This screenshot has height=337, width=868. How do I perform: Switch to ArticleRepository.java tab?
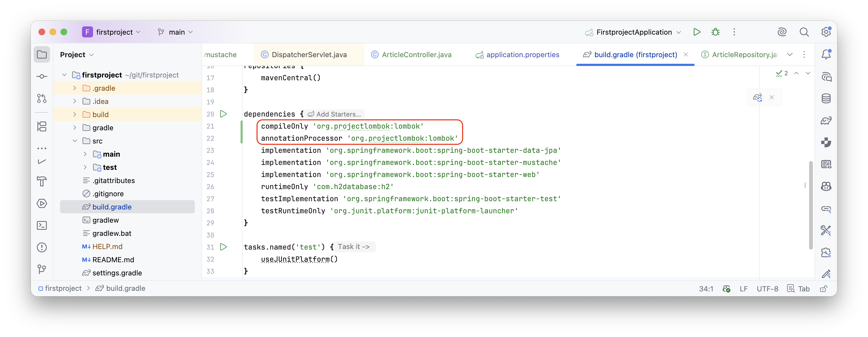pos(740,54)
